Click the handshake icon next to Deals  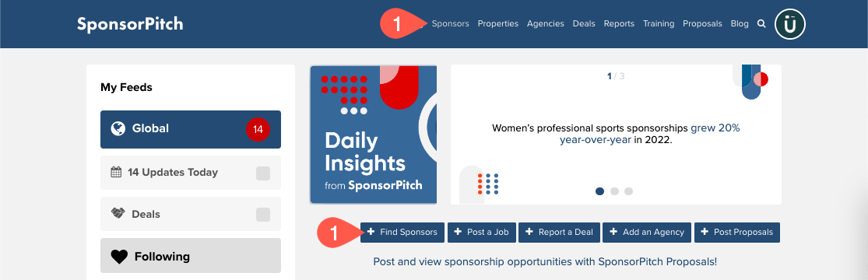(118, 214)
